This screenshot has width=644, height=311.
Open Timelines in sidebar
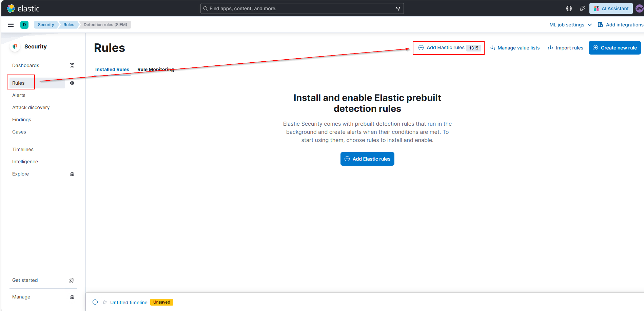(23, 149)
